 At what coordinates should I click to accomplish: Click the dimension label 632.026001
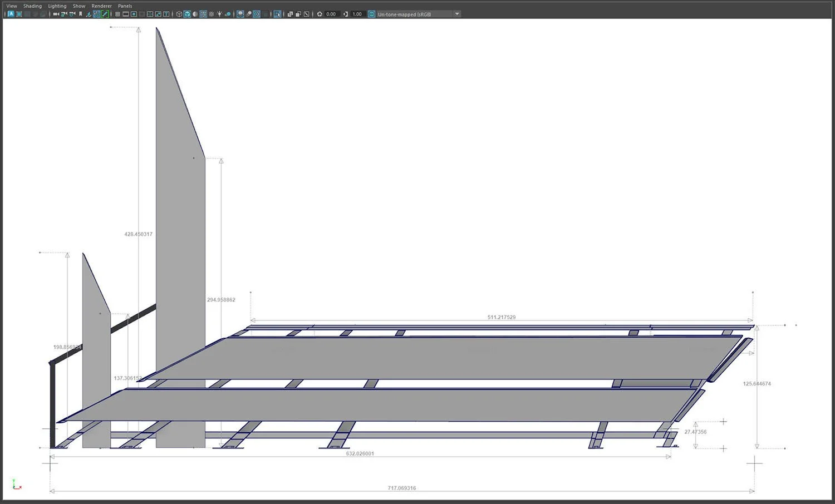click(360, 453)
